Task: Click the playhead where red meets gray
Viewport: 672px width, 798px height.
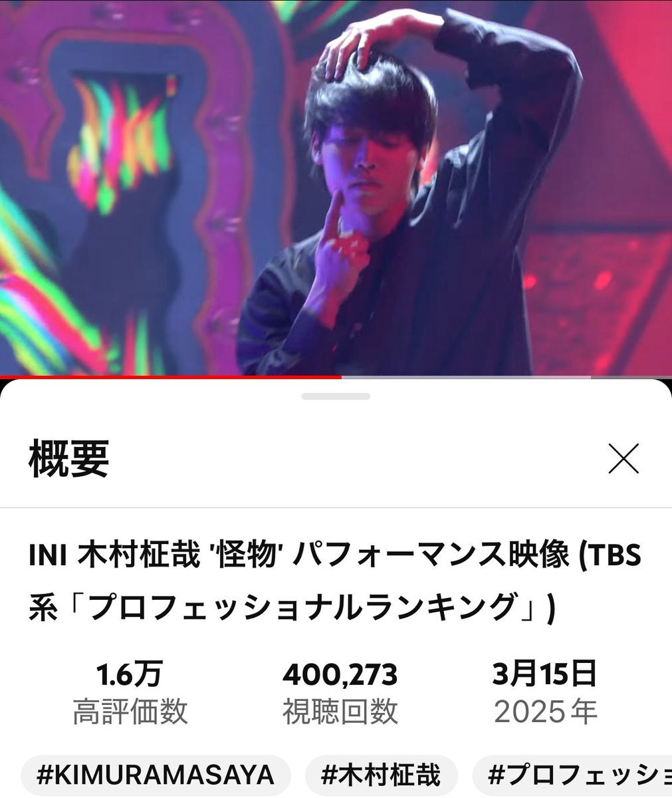Action: [342, 378]
